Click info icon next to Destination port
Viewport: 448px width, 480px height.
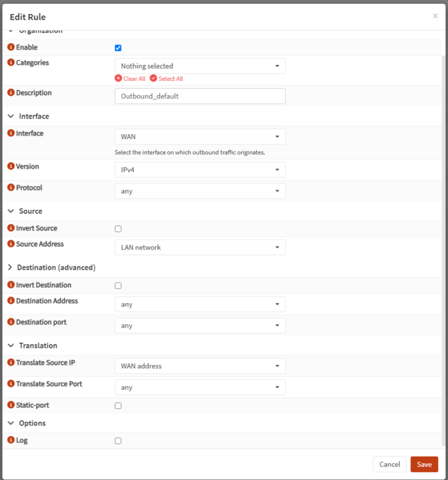[x=11, y=322]
